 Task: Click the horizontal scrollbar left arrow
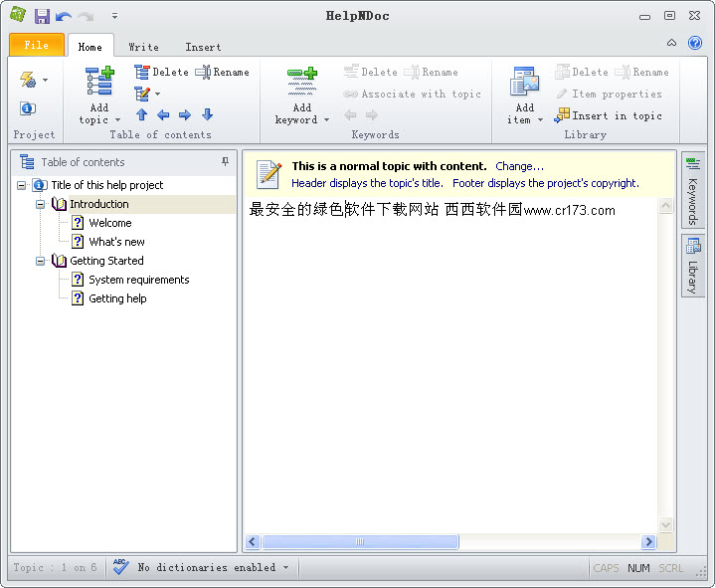point(253,541)
